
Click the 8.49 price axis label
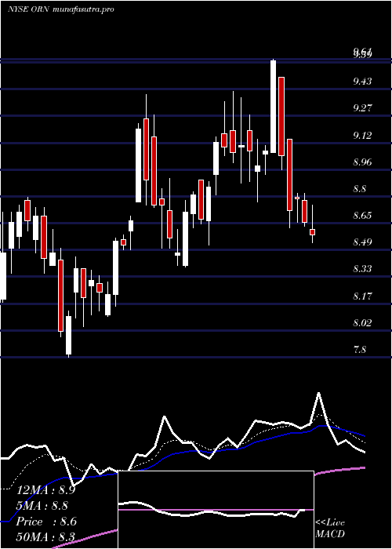tap(362, 242)
